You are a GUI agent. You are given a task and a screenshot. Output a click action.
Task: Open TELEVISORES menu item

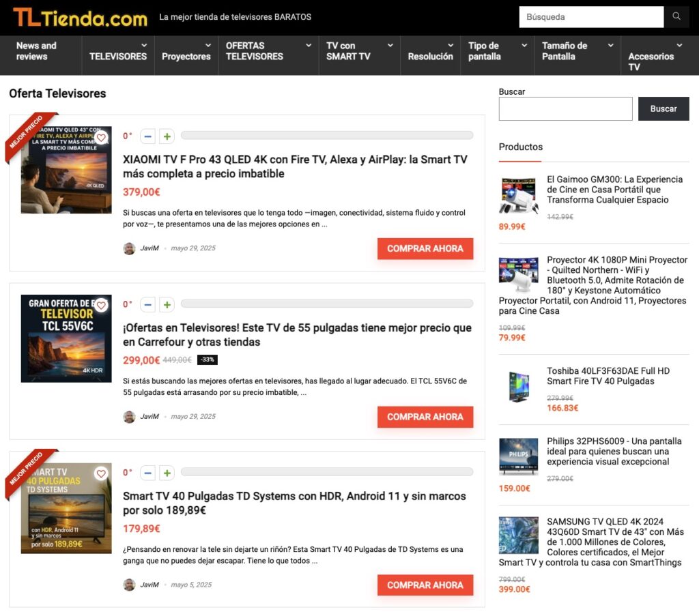117,57
